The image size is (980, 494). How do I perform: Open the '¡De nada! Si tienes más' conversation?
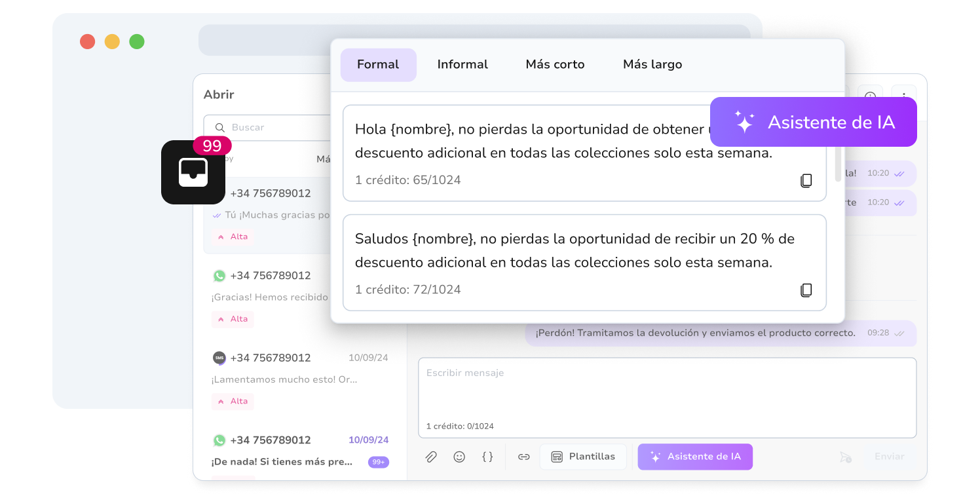(299, 452)
